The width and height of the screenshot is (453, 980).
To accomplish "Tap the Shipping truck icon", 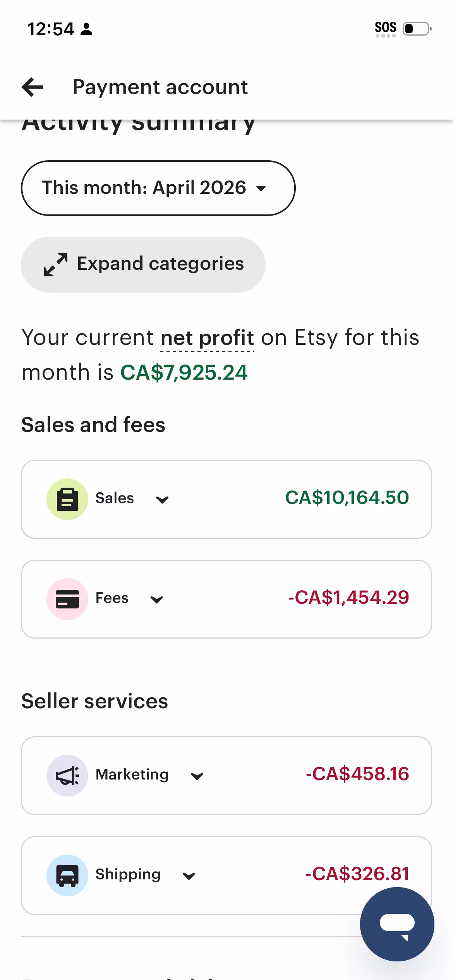I will [x=67, y=875].
